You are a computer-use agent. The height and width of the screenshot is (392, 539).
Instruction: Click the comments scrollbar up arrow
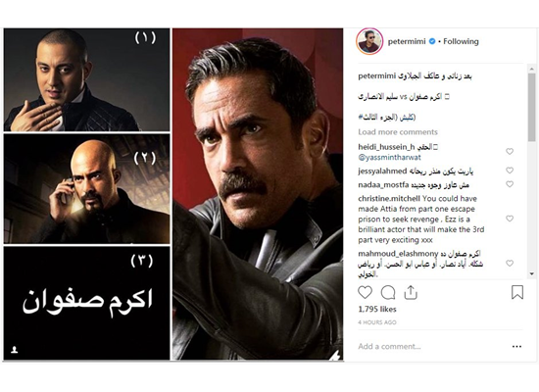pos(532,70)
